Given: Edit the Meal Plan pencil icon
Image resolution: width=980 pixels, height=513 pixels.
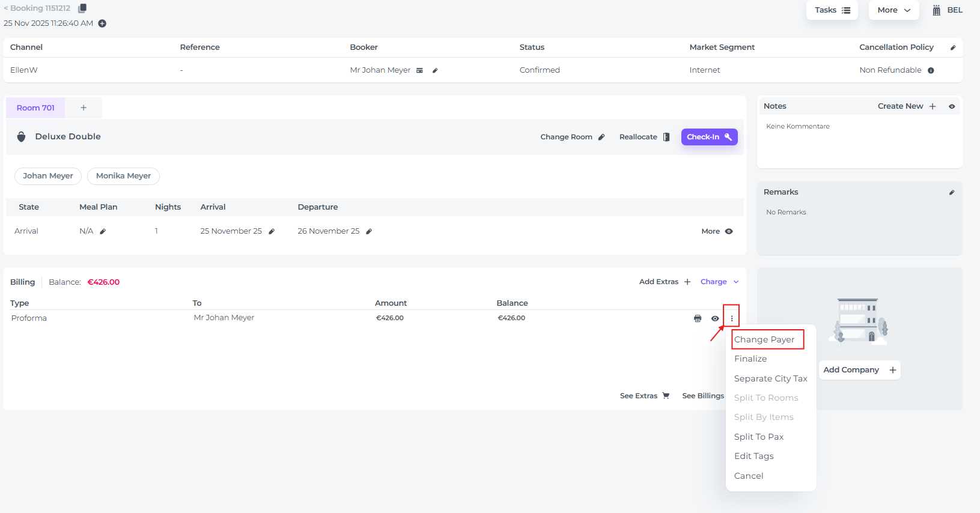Looking at the screenshot, I should coord(103,231).
